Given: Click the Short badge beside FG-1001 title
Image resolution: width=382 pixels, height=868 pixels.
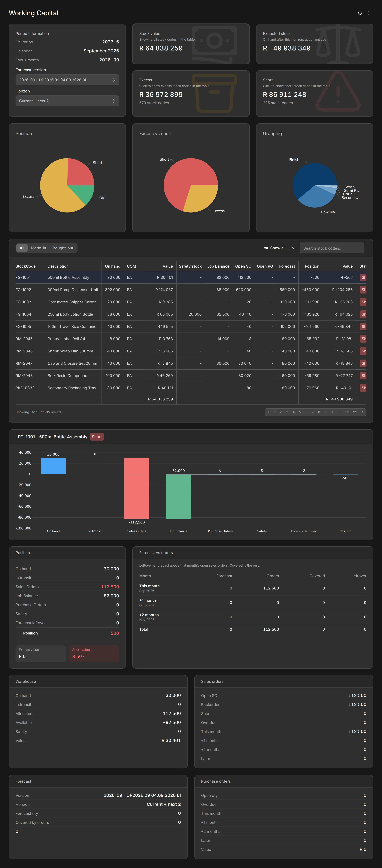Looking at the screenshot, I should 97,437.
